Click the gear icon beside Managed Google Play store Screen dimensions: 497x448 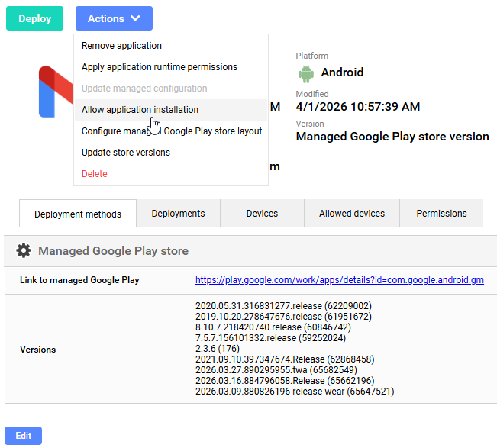[24, 250]
